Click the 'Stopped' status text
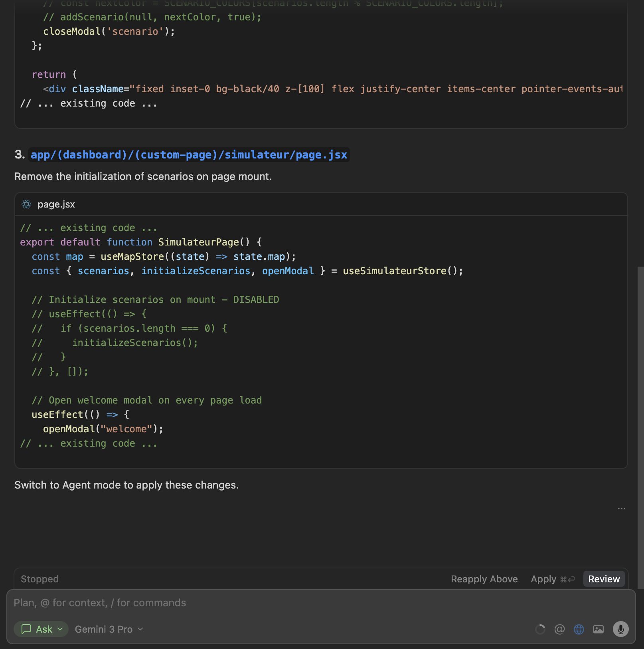Image resolution: width=644 pixels, height=649 pixels. tap(40, 579)
